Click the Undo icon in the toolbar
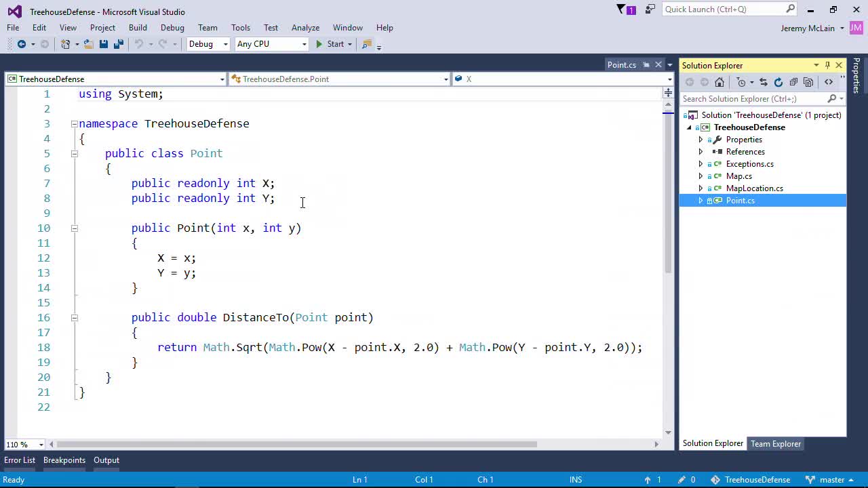This screenshot has width=868, height=488. [140, 43]
